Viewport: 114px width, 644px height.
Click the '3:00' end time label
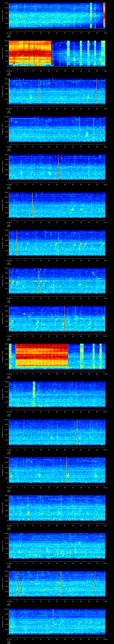[x=105, y=71]
